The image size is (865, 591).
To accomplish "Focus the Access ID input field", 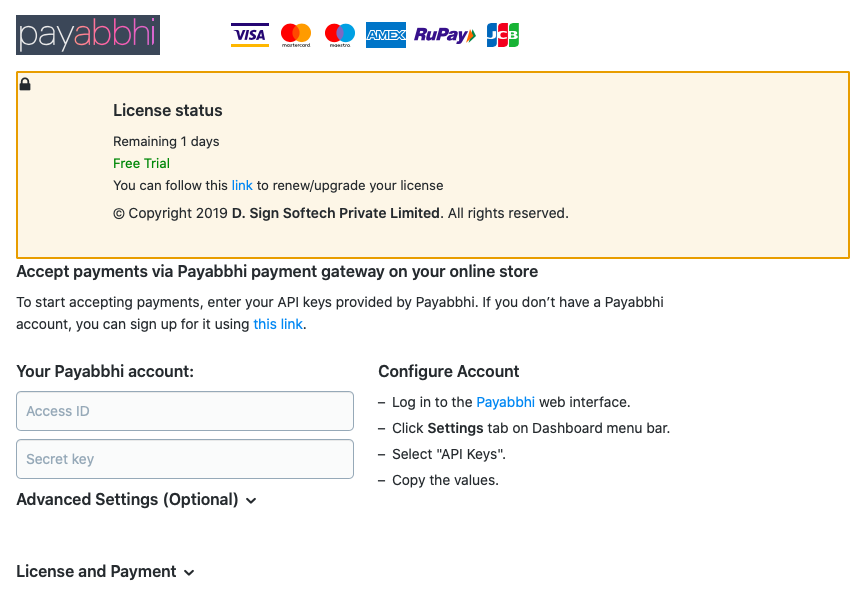I will coord(185,411).
